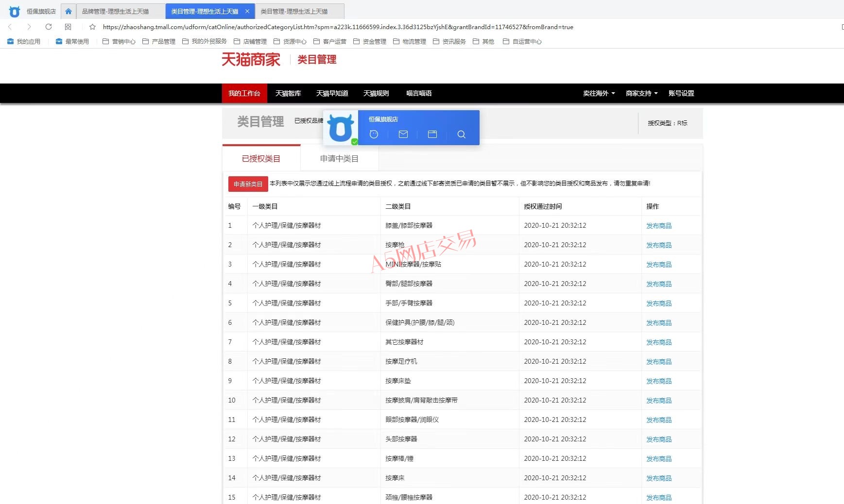Open the home tab icon
This screenshot has width=844, height=504.
69,11
